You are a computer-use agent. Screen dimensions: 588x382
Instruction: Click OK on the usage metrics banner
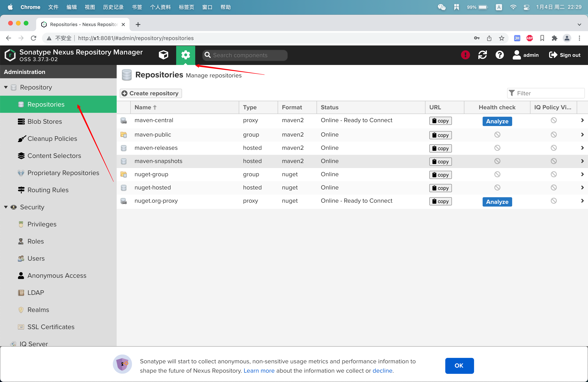click(459, 365)
